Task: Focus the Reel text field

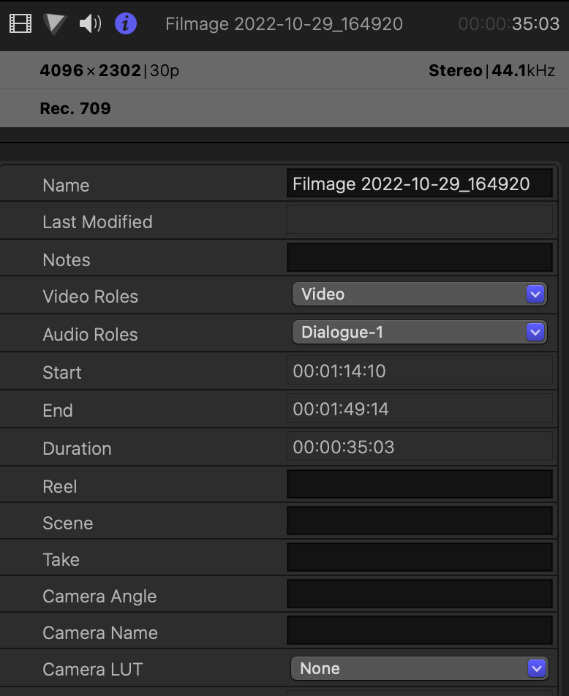Action: (419, 484)
